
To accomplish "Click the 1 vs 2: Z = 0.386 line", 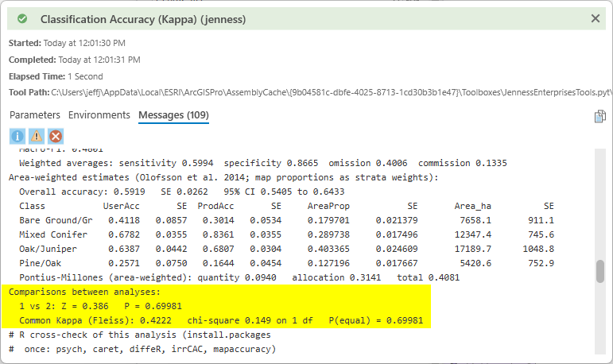I will pos(100,306).
